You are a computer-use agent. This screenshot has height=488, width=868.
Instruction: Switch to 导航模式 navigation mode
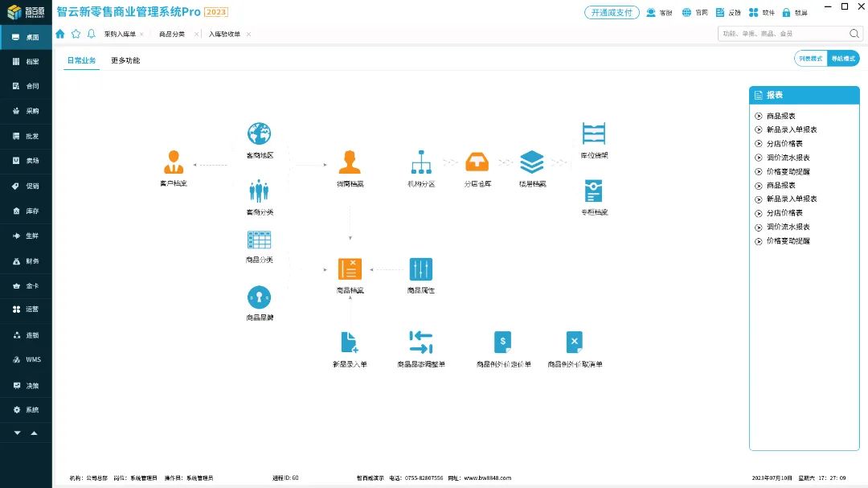pos(843,59)
